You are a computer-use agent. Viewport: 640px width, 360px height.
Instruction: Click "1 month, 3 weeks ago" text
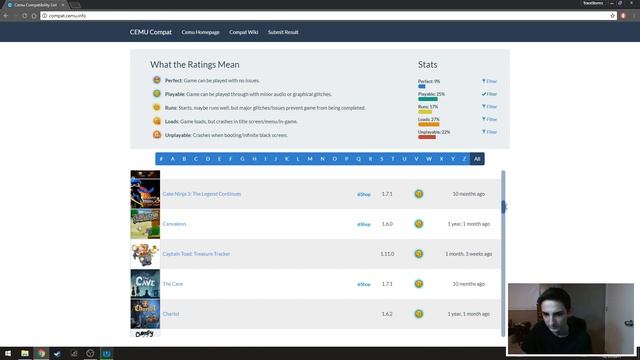(469, 254)
